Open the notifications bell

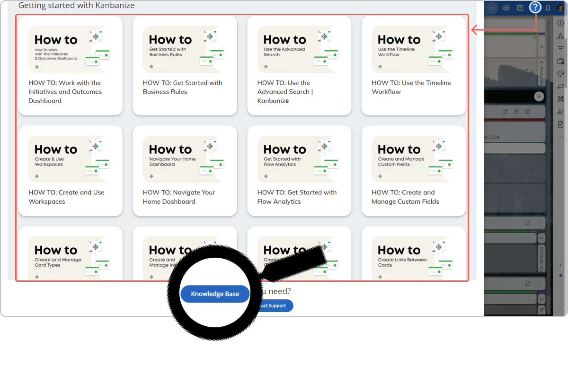coord(548,8)
